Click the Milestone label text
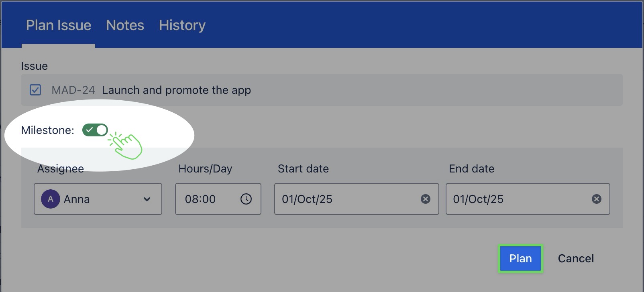Viewport: 644px width, 292px height. pyautogui.click(x=47, y=130)
